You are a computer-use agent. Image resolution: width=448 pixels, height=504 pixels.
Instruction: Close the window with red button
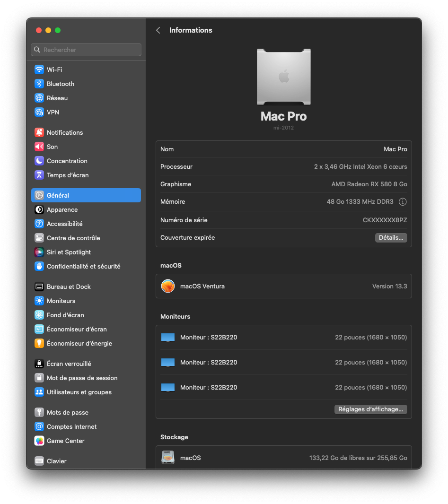point(39,30)
